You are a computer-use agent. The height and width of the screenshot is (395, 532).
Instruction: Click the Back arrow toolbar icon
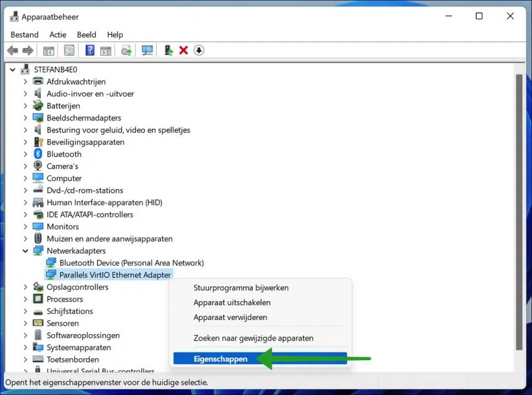click(12, 51)
